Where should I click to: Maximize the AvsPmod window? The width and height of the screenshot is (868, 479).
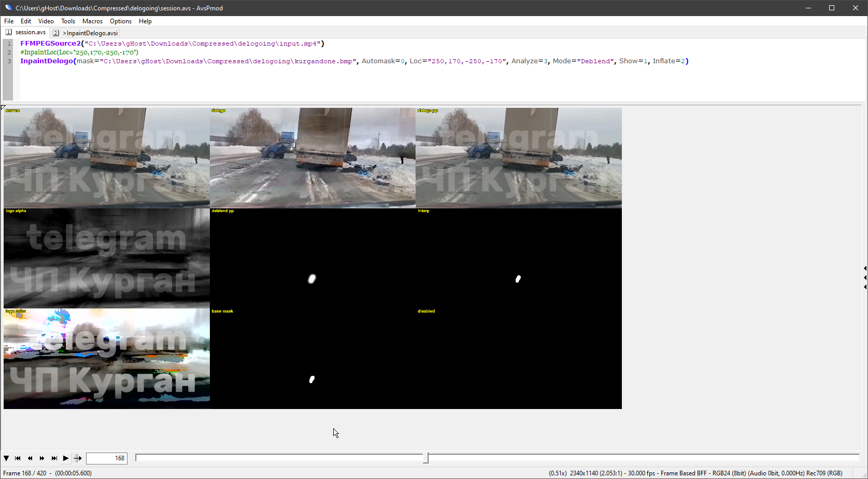[x=832, y=8]
